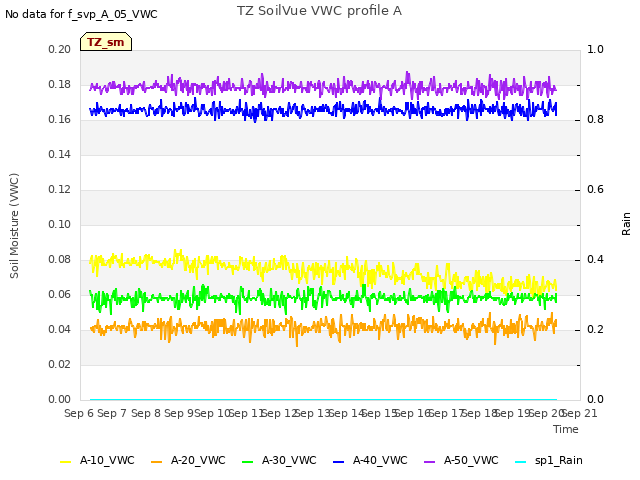This screenshot has height=480, width=640.
Task: Click the purple A-50_VWC legend swatch
Action: click(x=430, y=462)
